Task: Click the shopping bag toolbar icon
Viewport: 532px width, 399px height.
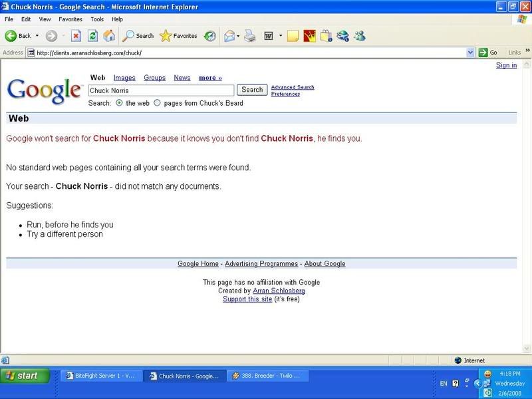Action: (x=326, y=36)
